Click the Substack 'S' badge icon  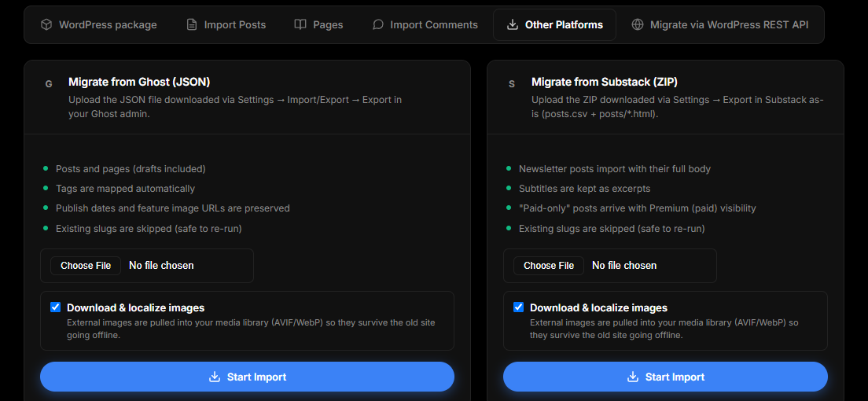point(512,84)
